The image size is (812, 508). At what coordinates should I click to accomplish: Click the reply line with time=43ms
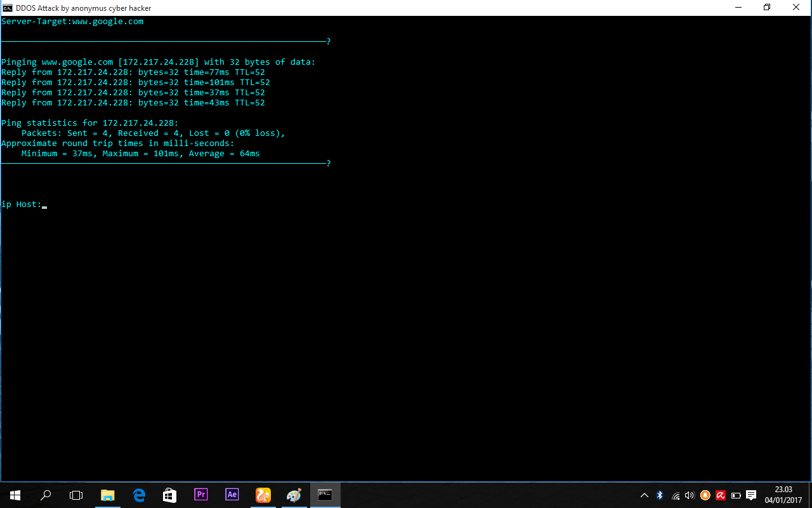pos(133,103)
